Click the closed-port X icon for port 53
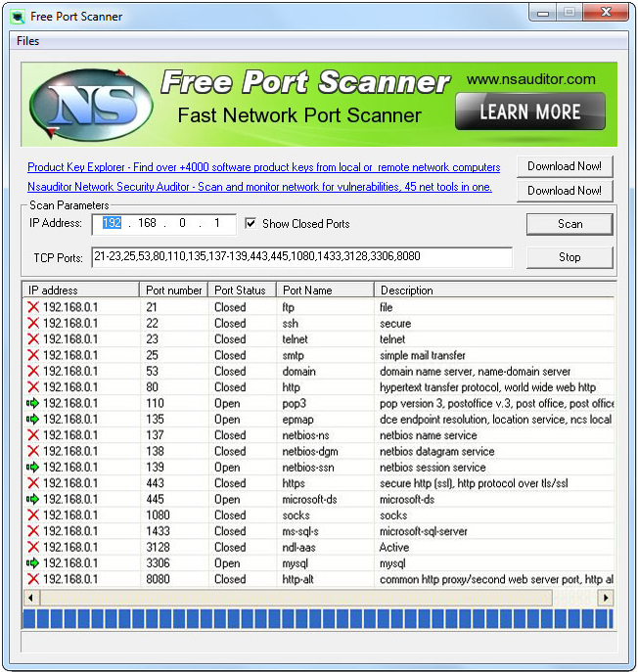 33,371
